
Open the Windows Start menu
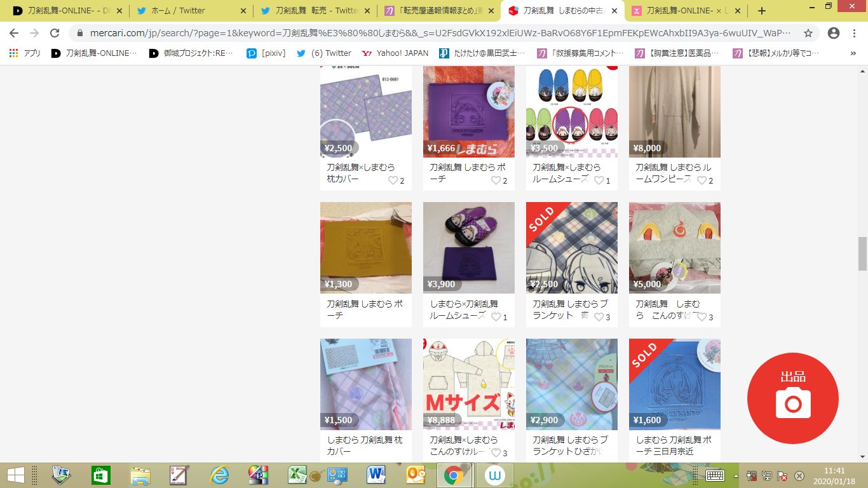[x=16, y=475]
